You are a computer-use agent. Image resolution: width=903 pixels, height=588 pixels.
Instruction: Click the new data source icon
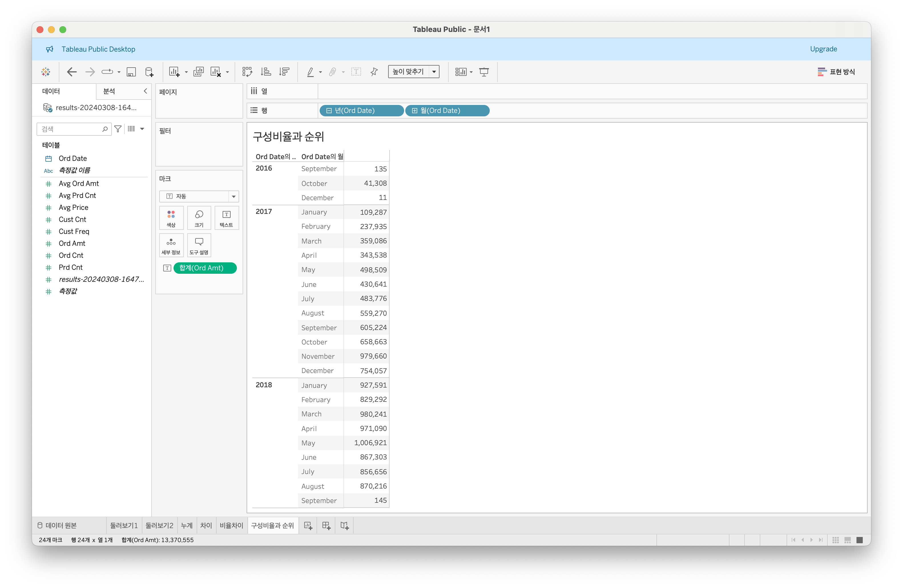(x=149, y=72)
